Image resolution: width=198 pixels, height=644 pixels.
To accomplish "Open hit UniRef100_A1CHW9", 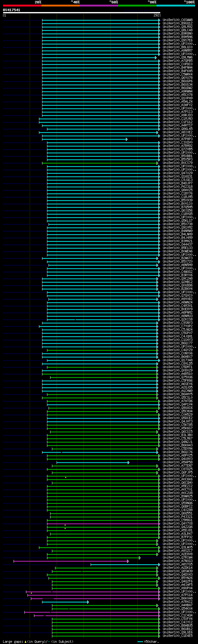I will pos(178,391).
